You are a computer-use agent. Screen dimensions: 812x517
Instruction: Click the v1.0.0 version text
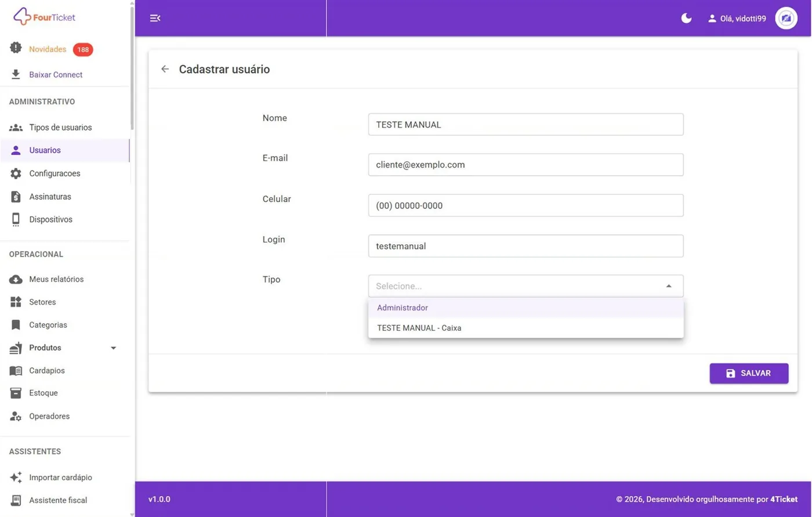click(159, 499)
